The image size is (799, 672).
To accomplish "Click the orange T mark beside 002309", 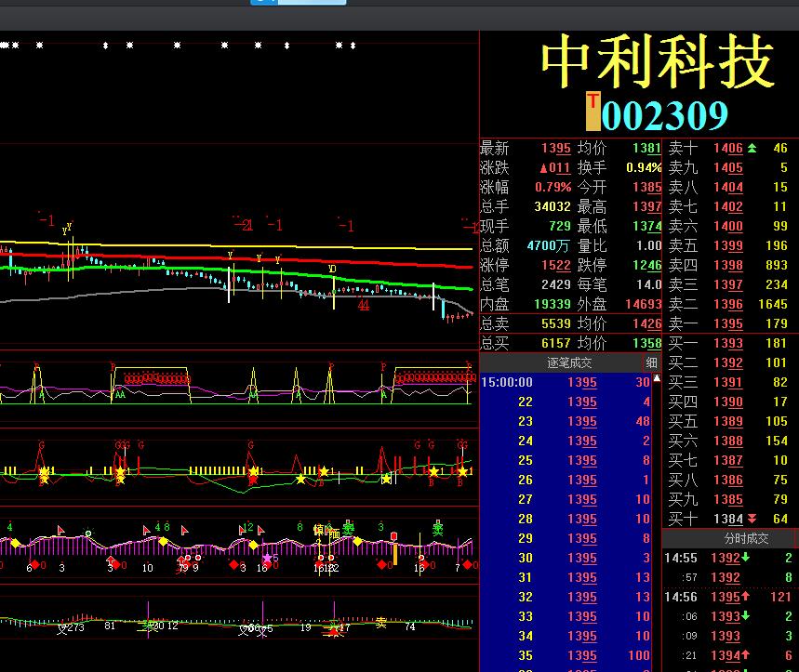I will pos(593,112).
